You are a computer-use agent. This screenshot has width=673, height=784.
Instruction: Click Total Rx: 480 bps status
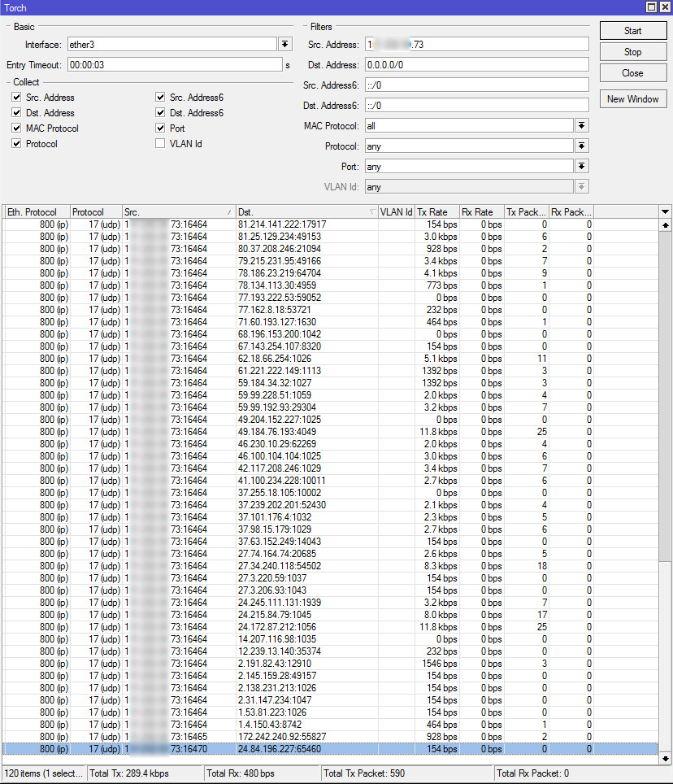(261, 773)
